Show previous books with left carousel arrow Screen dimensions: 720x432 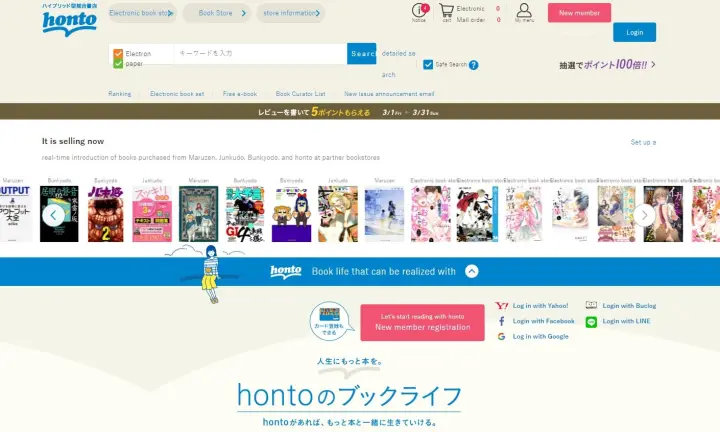click(x=53, y=215)
